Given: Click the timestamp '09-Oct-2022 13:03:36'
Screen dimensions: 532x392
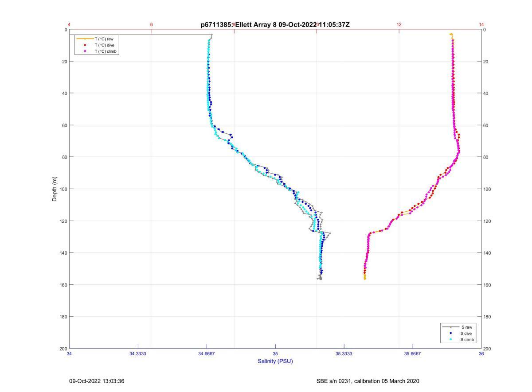Looking at the screenshot, I should click(97, 381).
